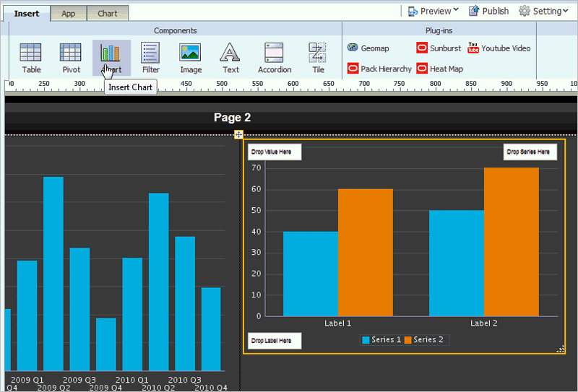Click the Insert Chart icon

click(111, 58)
